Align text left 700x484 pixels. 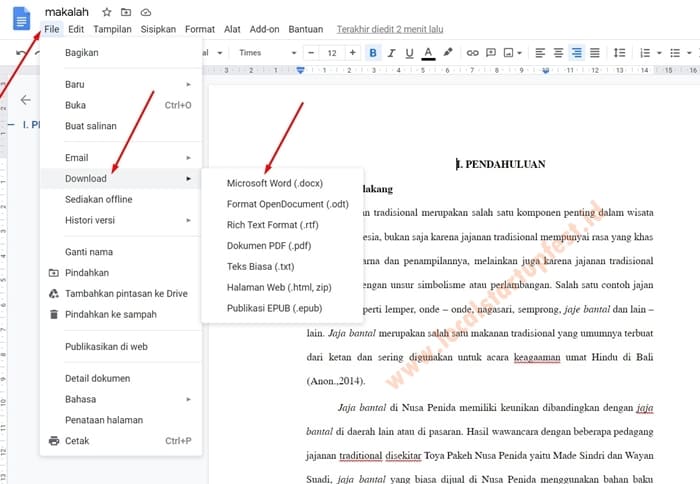coord(540,53)
